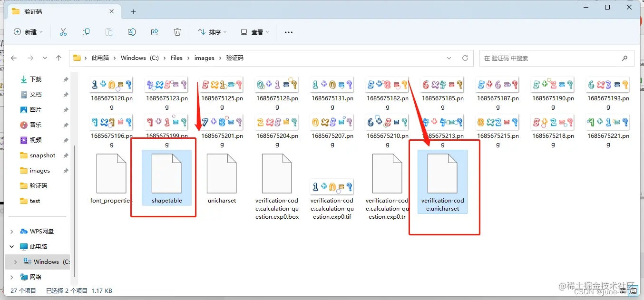Select image 1685675193.png
Viewport: 644px width, 300px height.
[608, 94]
